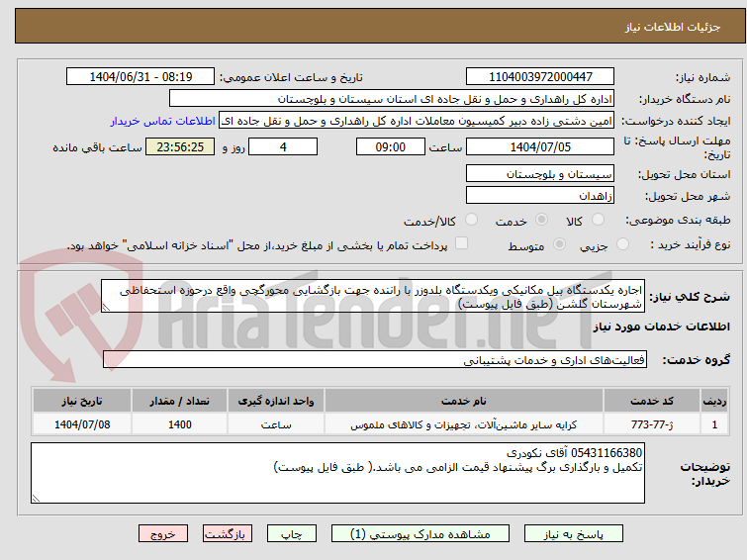This screenshot has height=560, width=747.
Task: Click the buyer organization name field
Action: pos(392,99)
